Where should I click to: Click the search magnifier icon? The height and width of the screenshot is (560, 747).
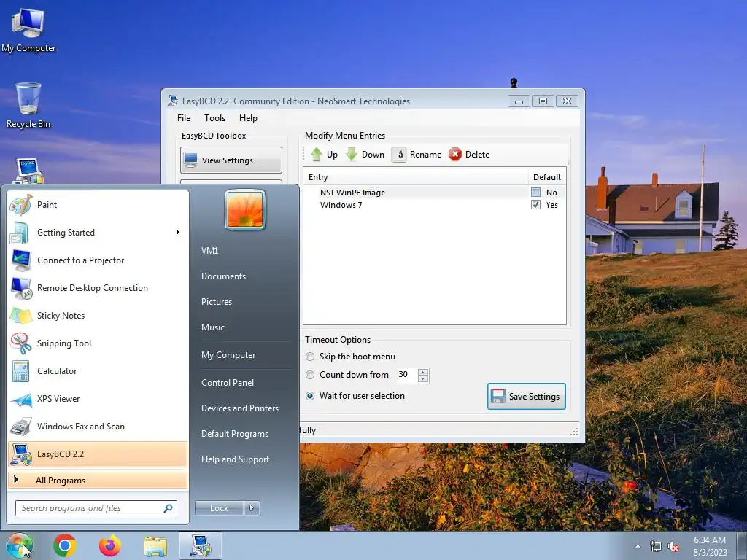(168, 508)
